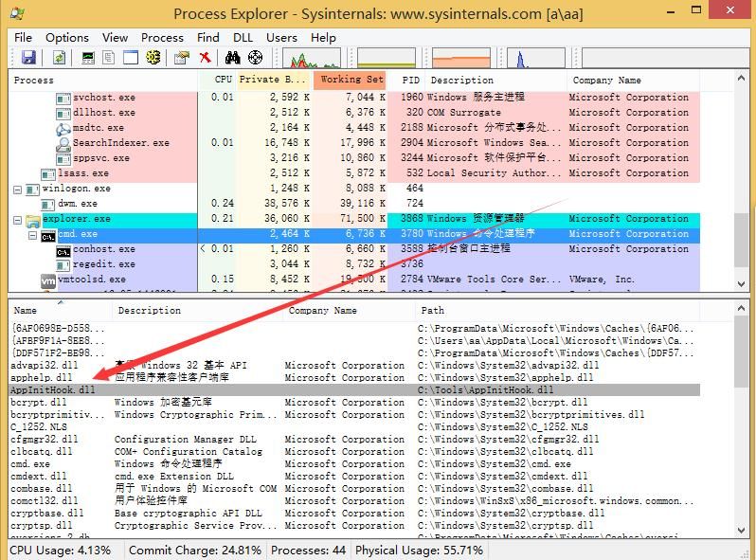Image resolution: width=756 pixels, height=560 pixels.
Task: Click the commit history mini graph
Action: (x=387, y=58)
